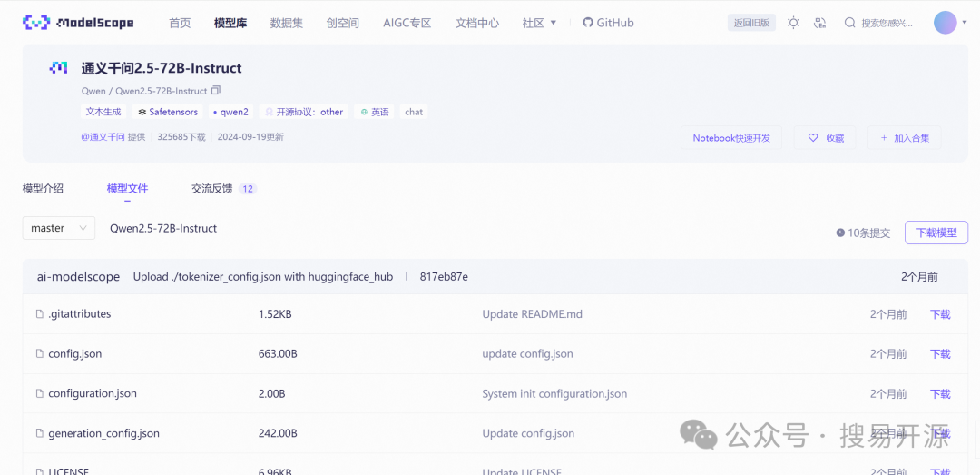
Task: Switch to the 模型文件 tab
Action: pos(128,188)
